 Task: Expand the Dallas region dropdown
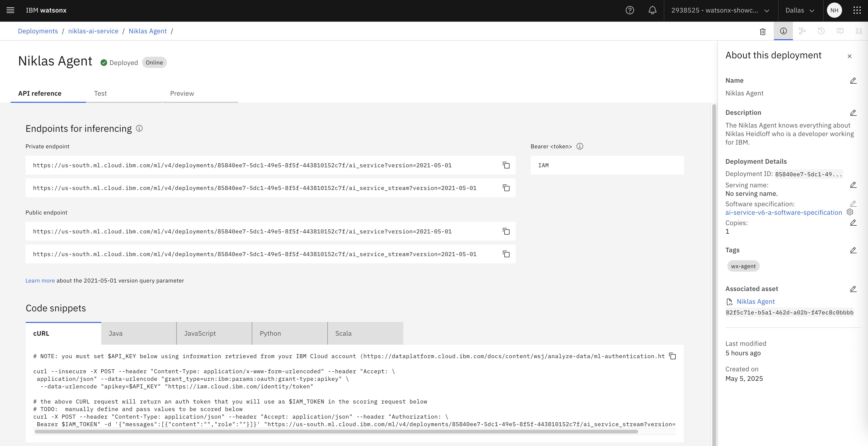tap(800, 10)
